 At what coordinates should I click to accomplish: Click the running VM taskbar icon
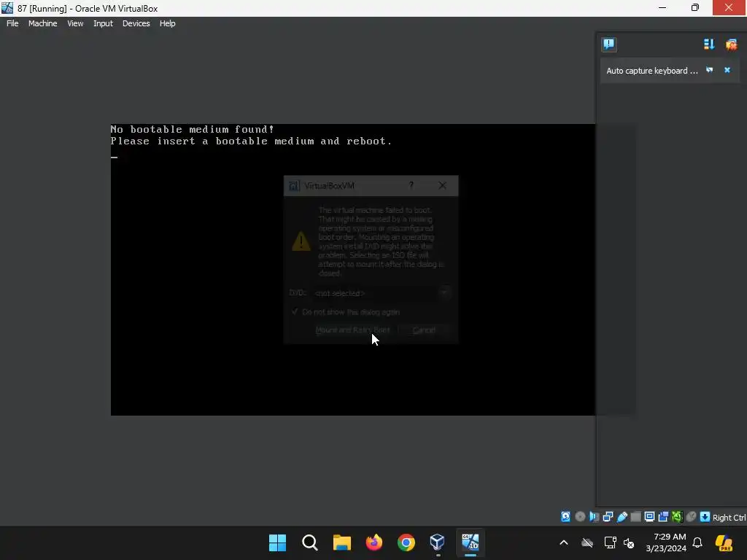pos(471,542)
